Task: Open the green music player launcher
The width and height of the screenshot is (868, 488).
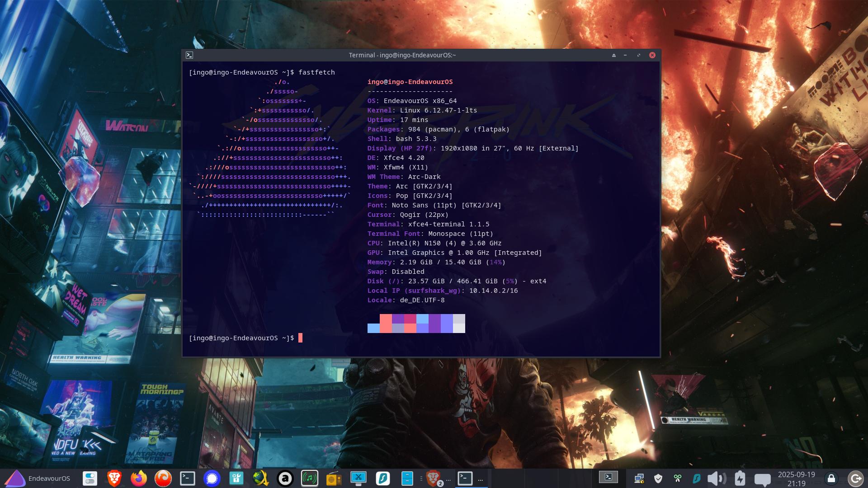Action: pyautogui.click(x=310, y=479)
